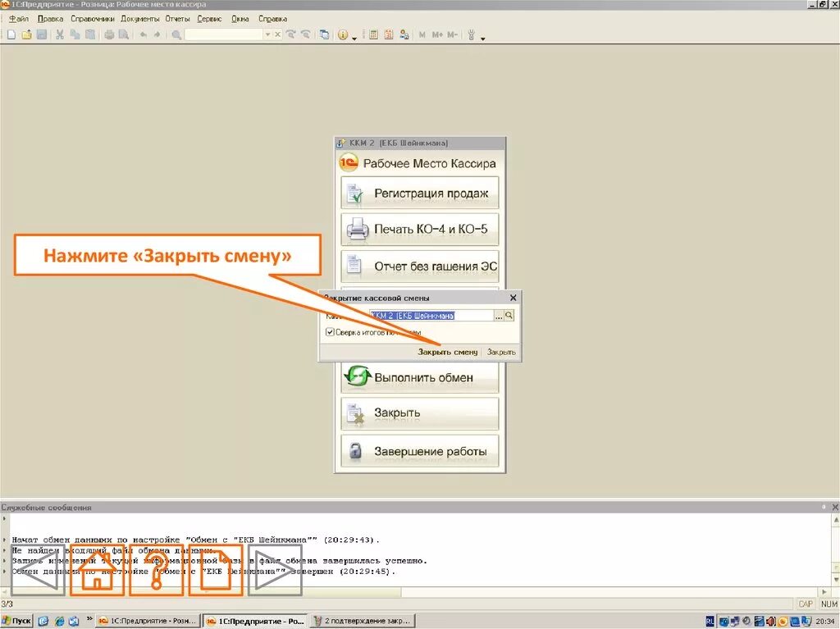Click the RU language indicator in tray
Image resolution: width=840 pixels, height=629 pixels.
[x=710, y=621]
